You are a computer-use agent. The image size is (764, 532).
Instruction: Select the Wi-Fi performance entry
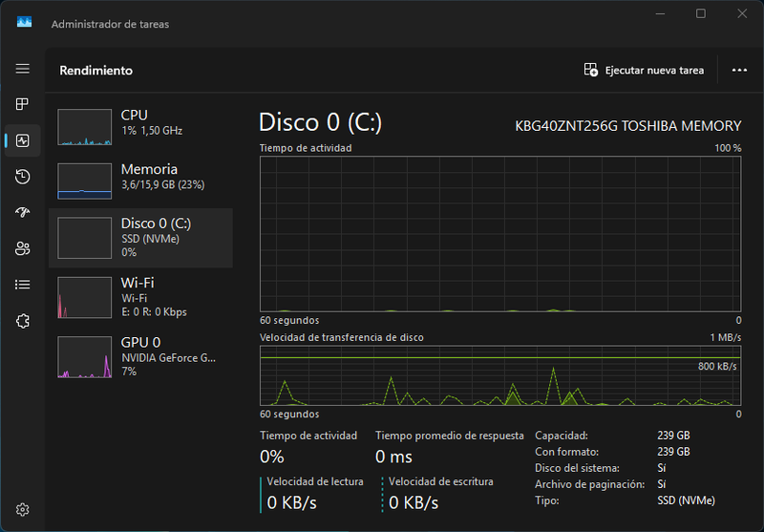coord(140,297)
